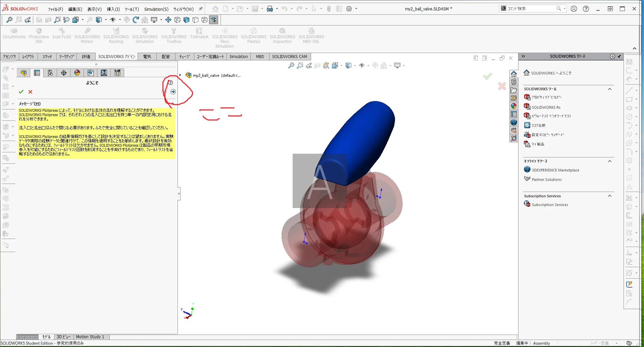Open SOLIDWORKS Options gear icon
Screen dimensions: 644x347
349,9
